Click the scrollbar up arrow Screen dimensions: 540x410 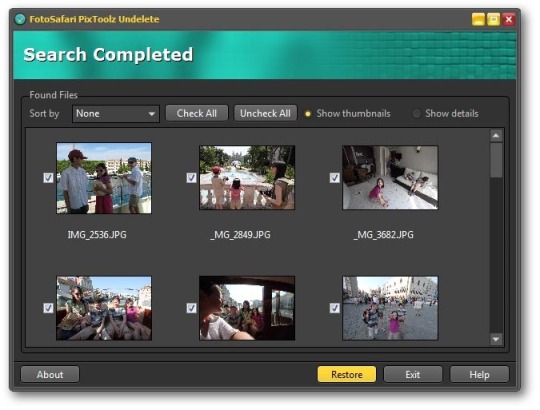496,136
